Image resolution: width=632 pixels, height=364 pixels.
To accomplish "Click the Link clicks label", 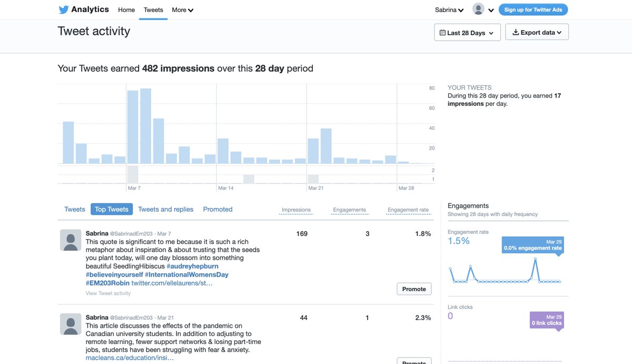I will pyautogui.click(x=460, y=307).
